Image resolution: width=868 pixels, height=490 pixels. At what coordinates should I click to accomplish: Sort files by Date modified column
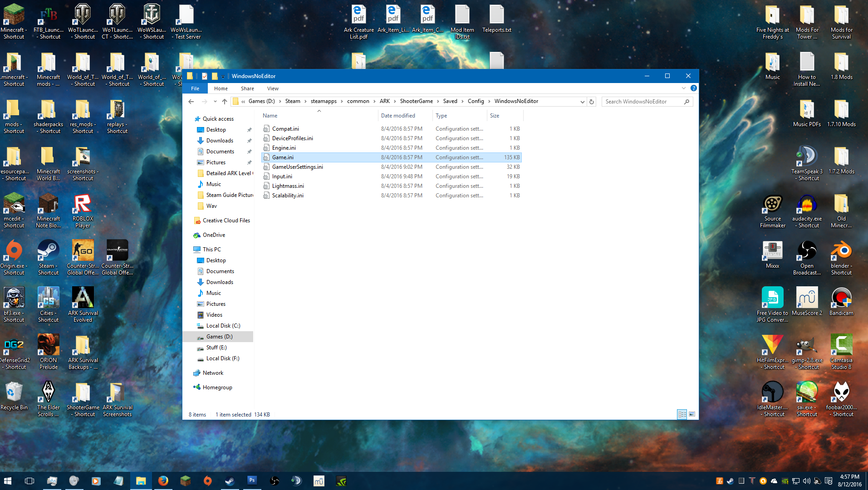[x=398, y=116]
